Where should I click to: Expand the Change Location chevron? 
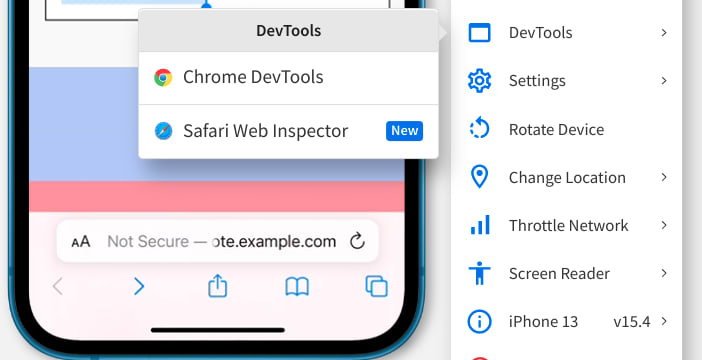[664, 177]
